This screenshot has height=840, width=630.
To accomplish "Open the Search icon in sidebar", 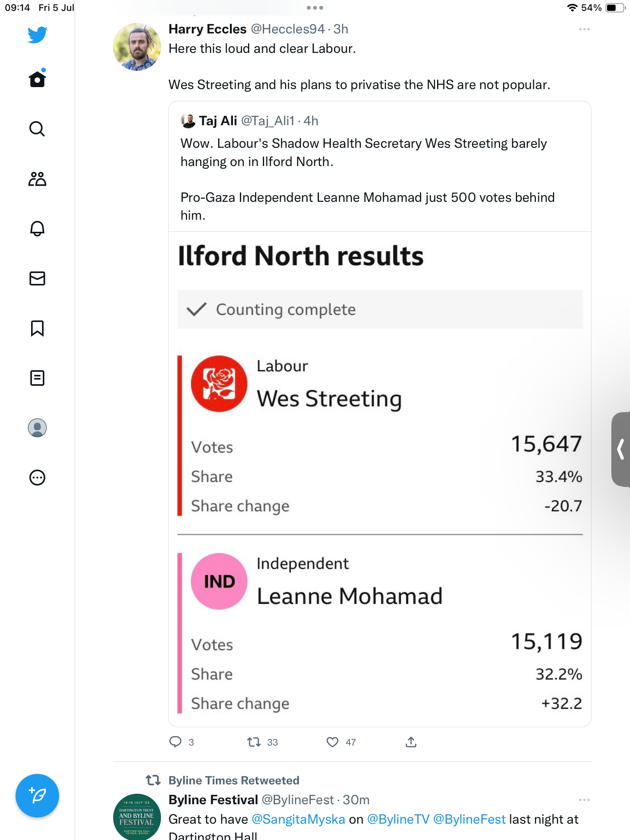I will pos(37,129).
